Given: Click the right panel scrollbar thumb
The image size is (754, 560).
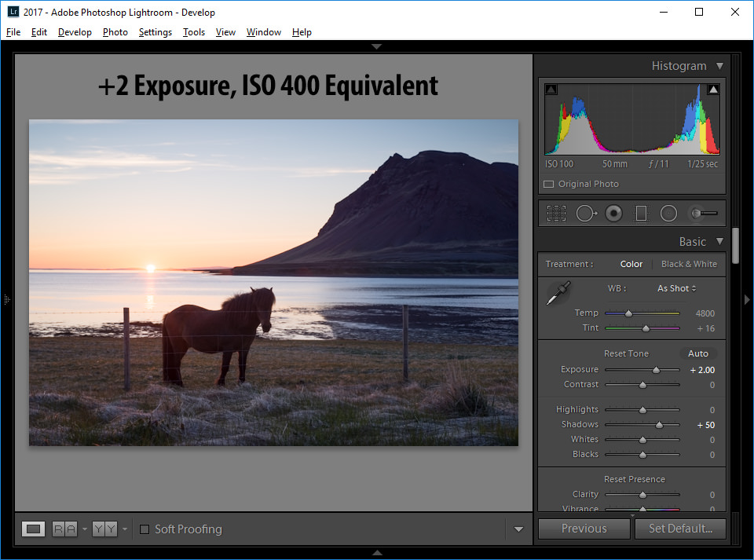Looking at the screenshot, I should pyautogui.click(x=735, y=246).
